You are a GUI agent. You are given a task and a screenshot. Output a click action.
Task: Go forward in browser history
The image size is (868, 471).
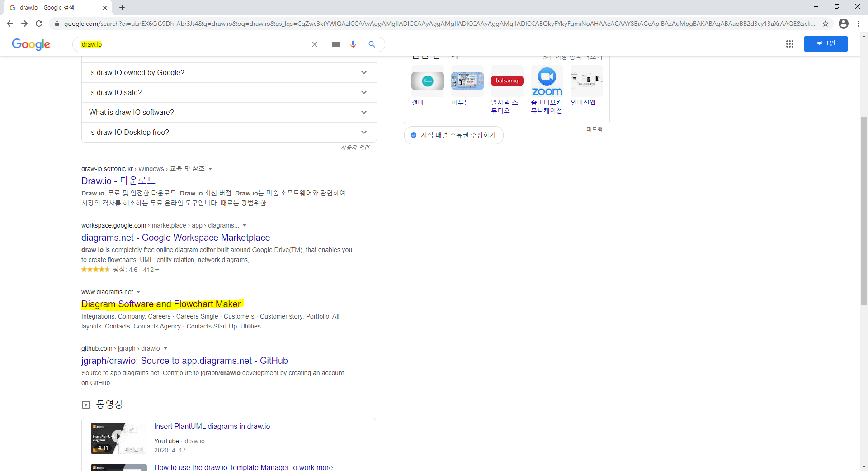(x=24, y=24)
